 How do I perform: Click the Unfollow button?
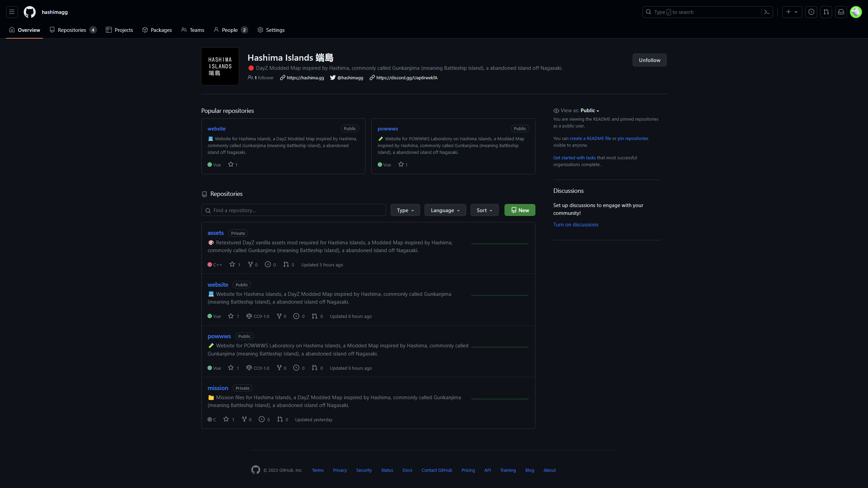tap(649, 60)
